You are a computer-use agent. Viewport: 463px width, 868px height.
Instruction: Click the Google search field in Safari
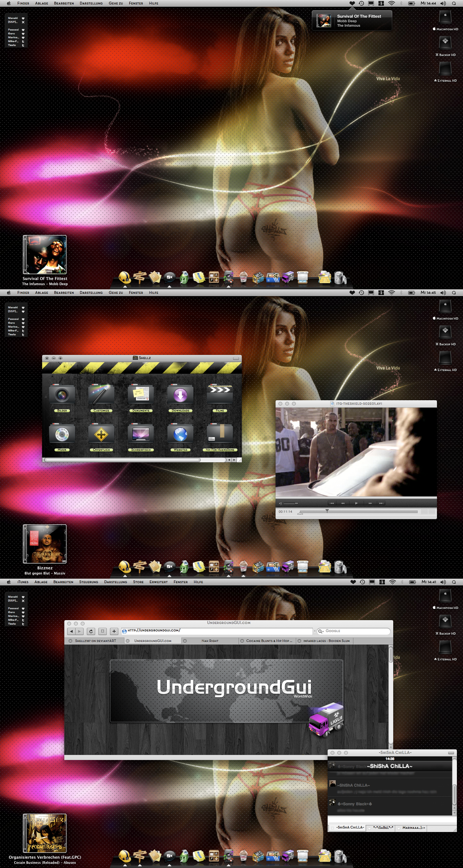click(x=353, y=631)
